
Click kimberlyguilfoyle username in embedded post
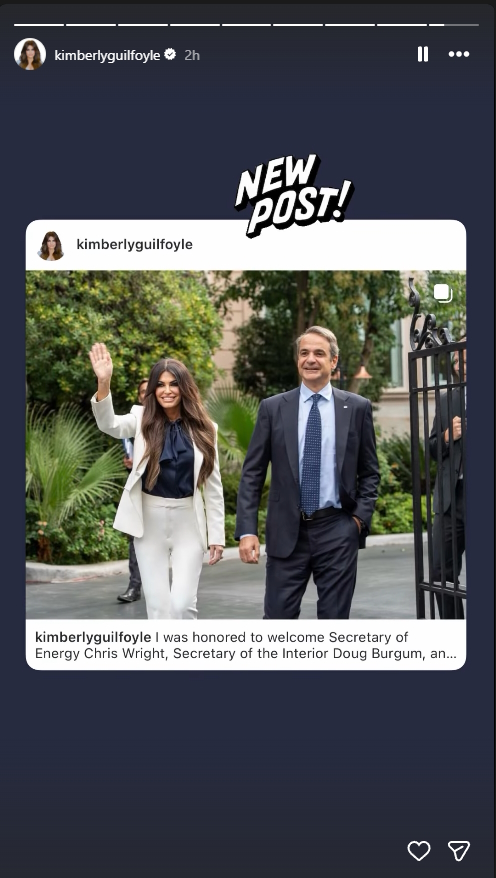[134, 245]
